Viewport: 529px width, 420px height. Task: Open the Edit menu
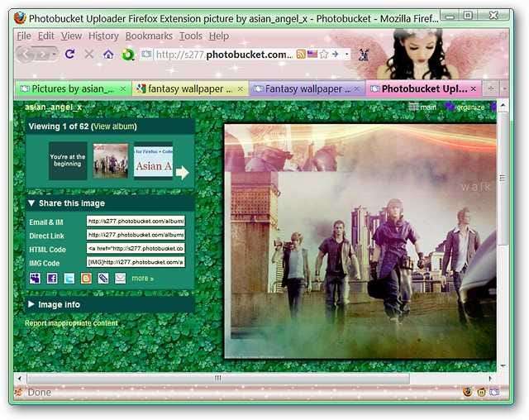tap(46, 36)
